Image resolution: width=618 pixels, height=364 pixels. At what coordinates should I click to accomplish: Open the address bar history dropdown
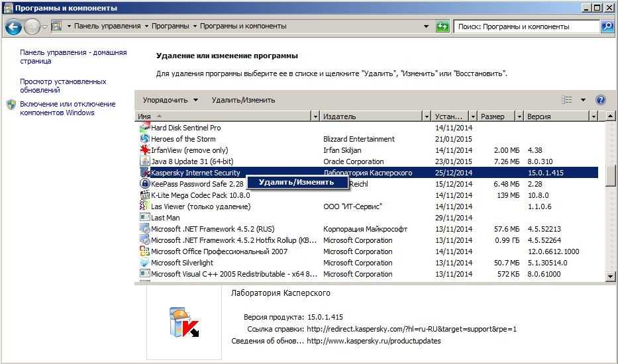pos(426,26)
